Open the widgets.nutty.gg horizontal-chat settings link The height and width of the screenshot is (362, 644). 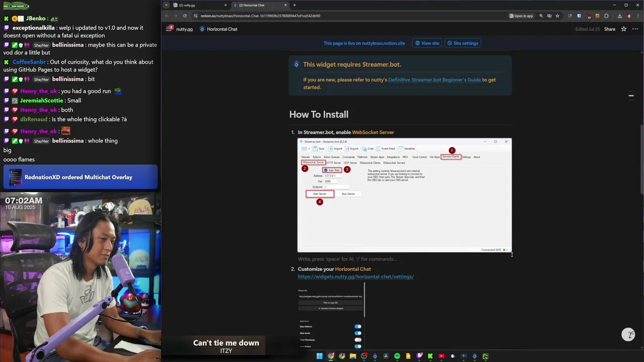point(356,277)
